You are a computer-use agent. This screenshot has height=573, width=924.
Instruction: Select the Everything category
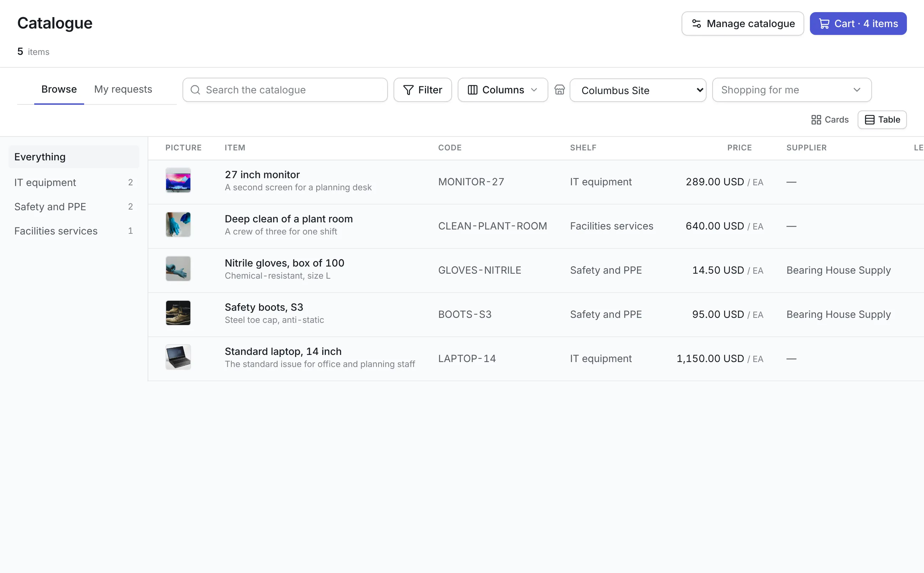pos(73,157)
